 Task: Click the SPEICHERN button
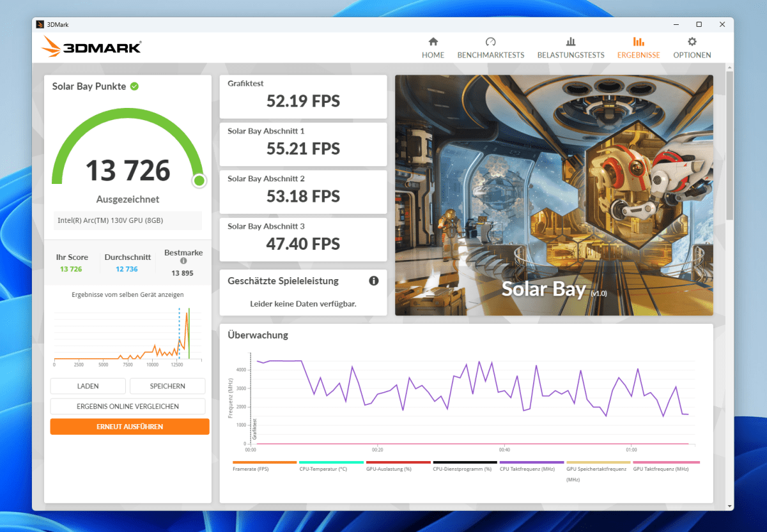point(167,386)
